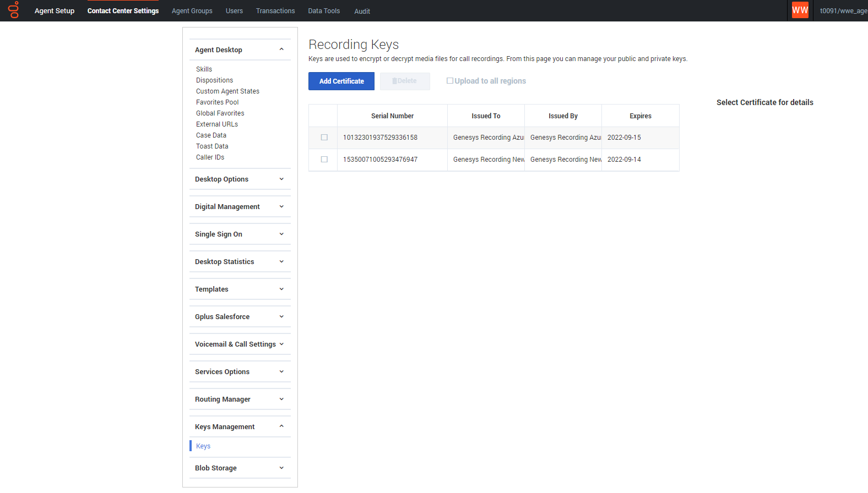Tick checkbox for certificate 15350071005293476947
The width and height of the screenshot is (868, 493).
324,160
